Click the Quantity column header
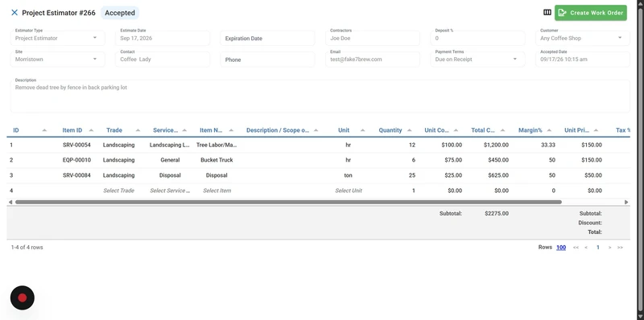 pyautogui.click(x=390, y=130)
